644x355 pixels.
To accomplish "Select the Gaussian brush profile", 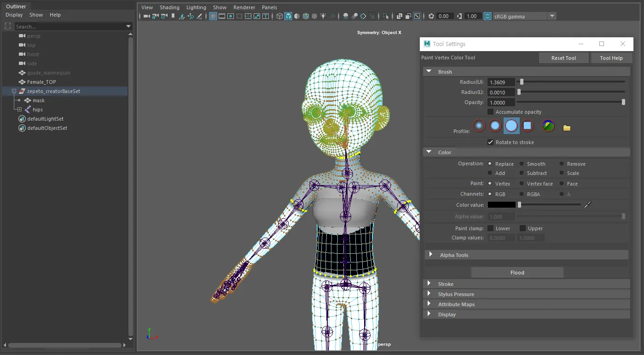I will click(x=479, y=125).
